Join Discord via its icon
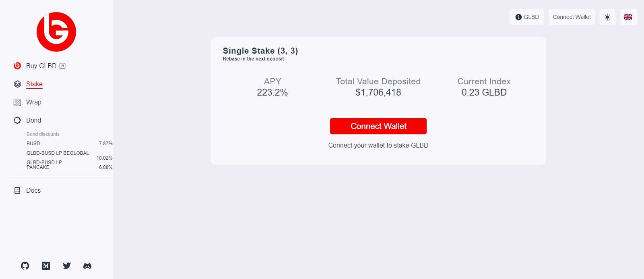Screen dimensions: 644x279 click(87, 266)
